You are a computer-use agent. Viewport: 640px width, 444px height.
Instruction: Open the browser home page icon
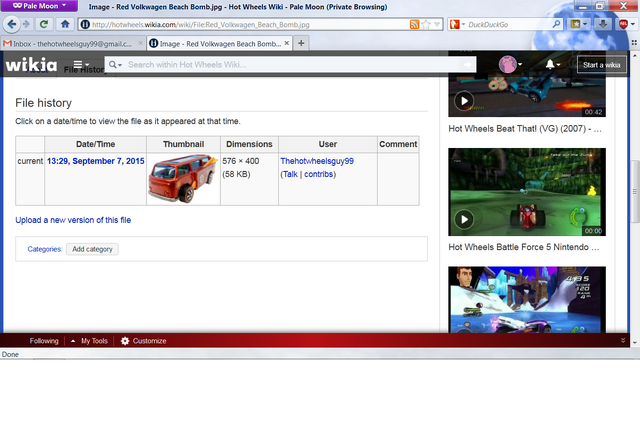tap(64, 24)
